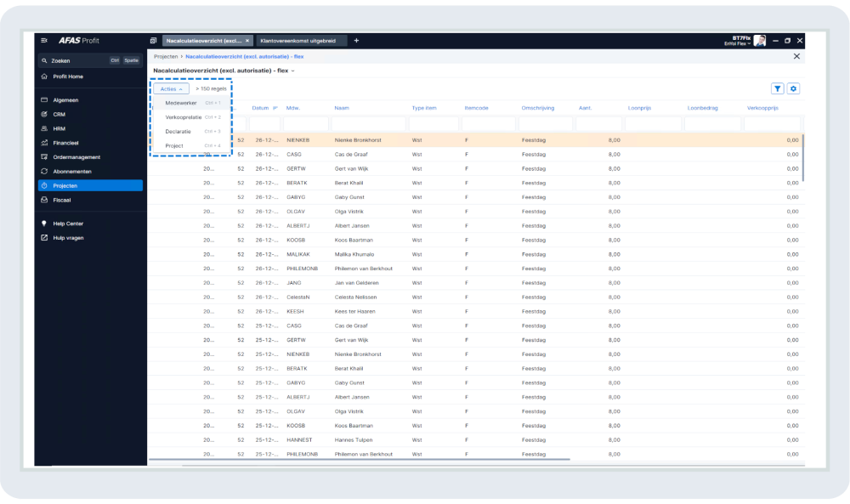The width and height of the screenshot is (850, 504).
Task: Sort by the Aant. column header
Action: tap(585, 109)
